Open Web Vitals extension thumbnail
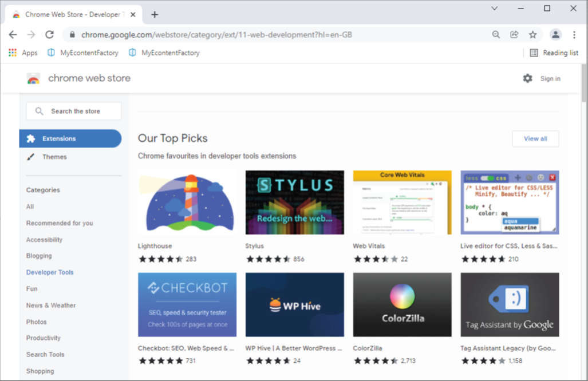The height and width of the screenshot is (381, 588). 402,203
